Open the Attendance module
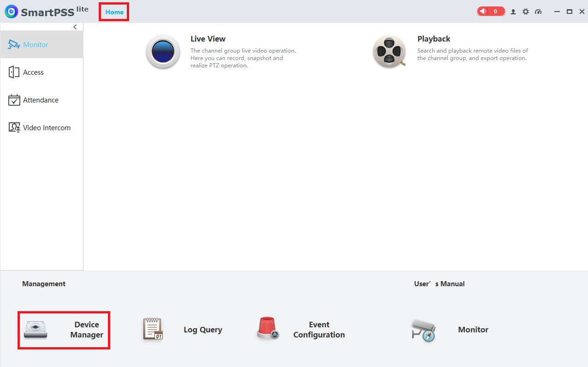 pyautogui.click(x=41, y=100)
